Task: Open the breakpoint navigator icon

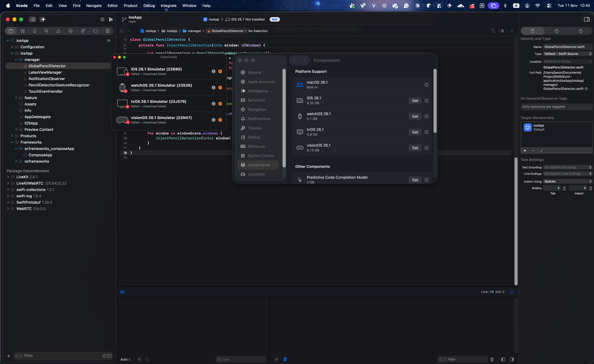Action: pos(95,31)
